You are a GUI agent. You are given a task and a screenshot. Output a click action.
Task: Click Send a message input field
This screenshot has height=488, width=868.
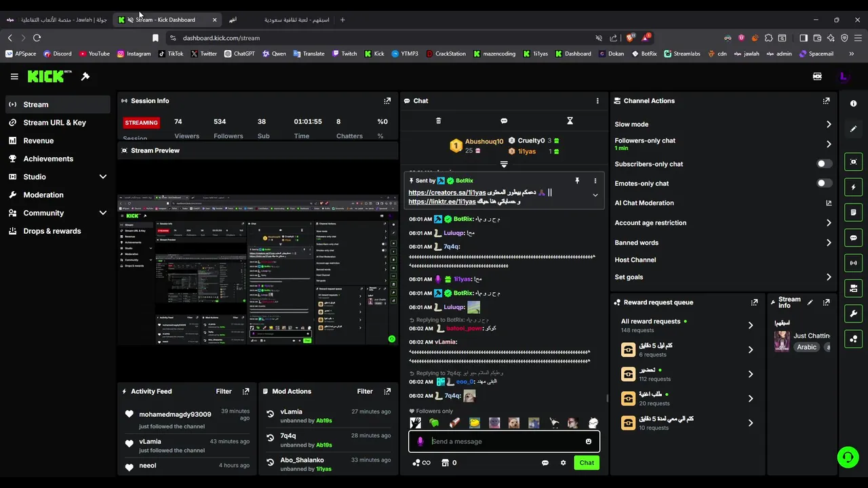(505, 441)
